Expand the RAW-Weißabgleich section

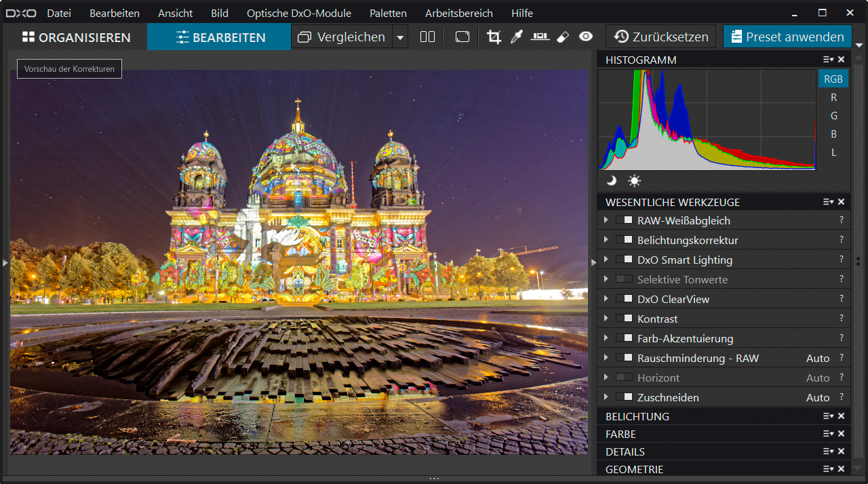click(x=606, y=220)
